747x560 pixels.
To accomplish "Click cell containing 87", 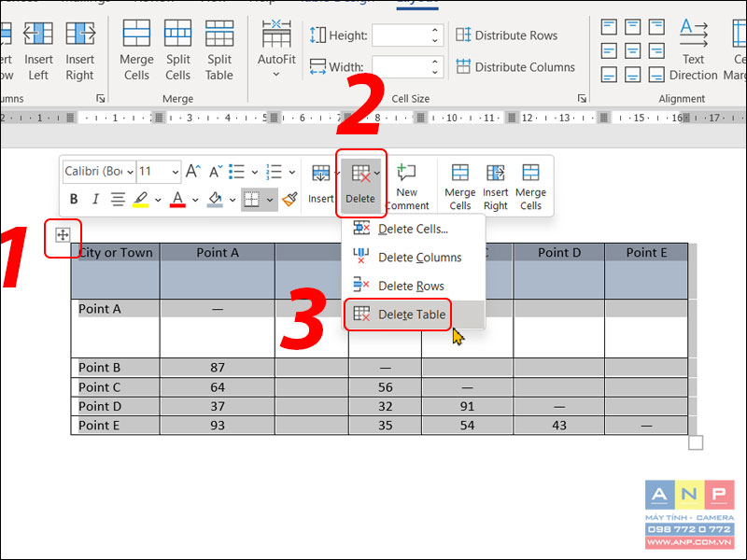I will (x=218, y=368).
